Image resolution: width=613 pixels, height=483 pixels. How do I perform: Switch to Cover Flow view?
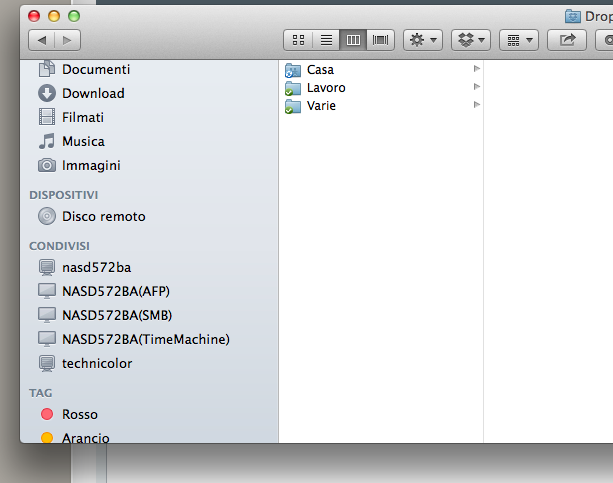pyautogui.click(x=380, y=40)
